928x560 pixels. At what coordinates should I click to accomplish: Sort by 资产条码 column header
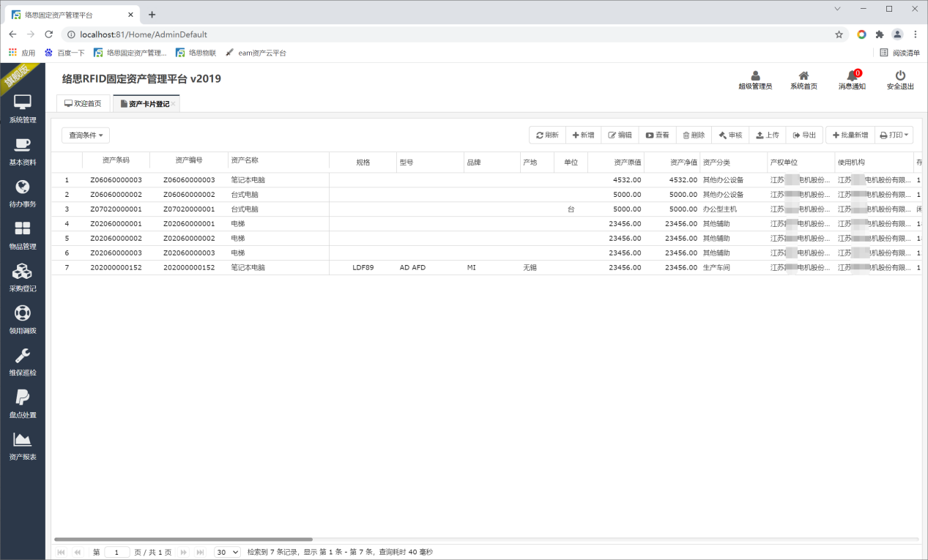tap(116, 161)
